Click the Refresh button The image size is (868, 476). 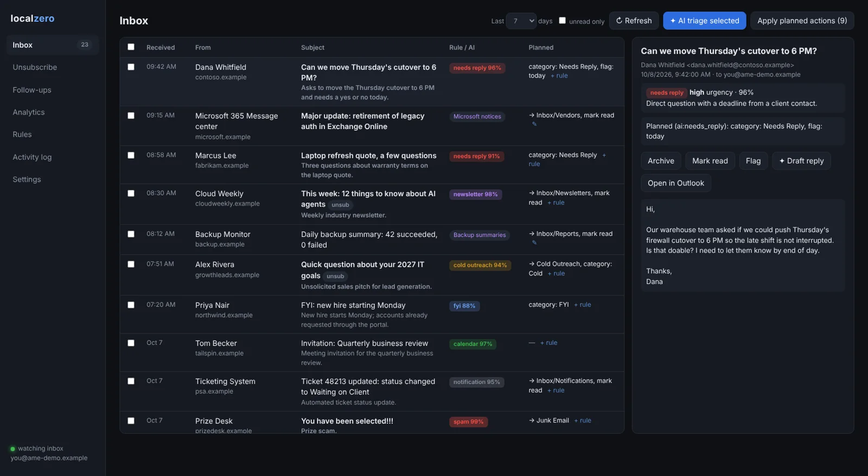(x=634, y=21)
